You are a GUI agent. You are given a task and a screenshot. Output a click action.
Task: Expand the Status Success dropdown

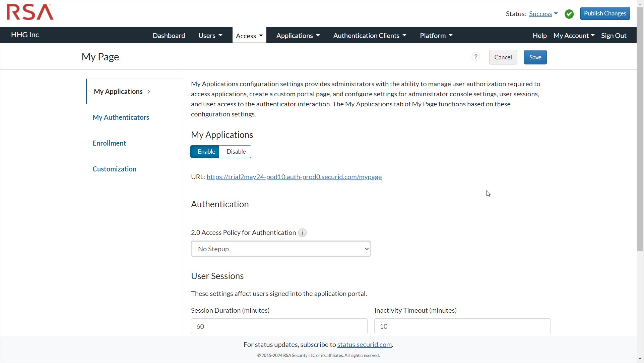click(x=543, y=14)
